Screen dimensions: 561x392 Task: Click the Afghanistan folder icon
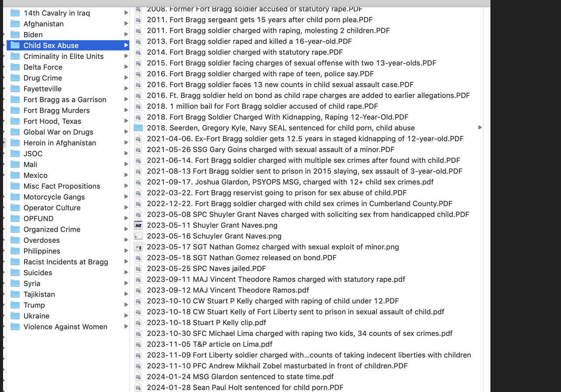pos(15,24)
